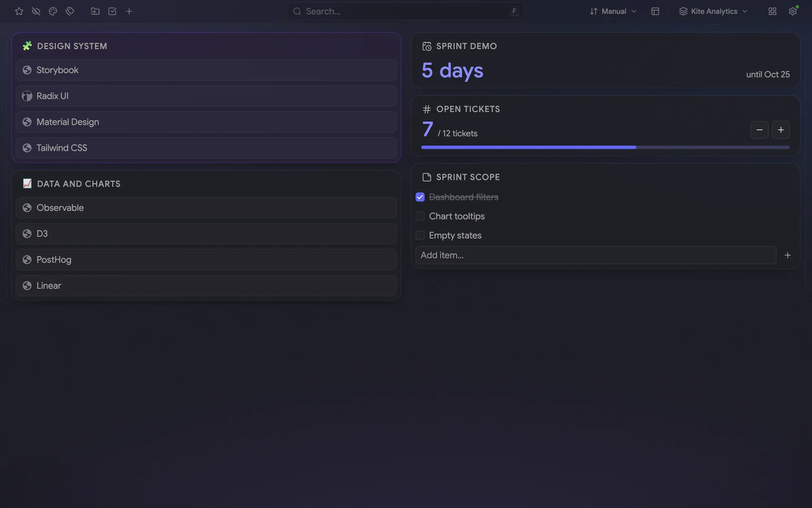The height and width of the screenshot is (508, 812).
Task: Click the plus add icon in toolbar
Action: pyautogui.click(x=129, y=11)
